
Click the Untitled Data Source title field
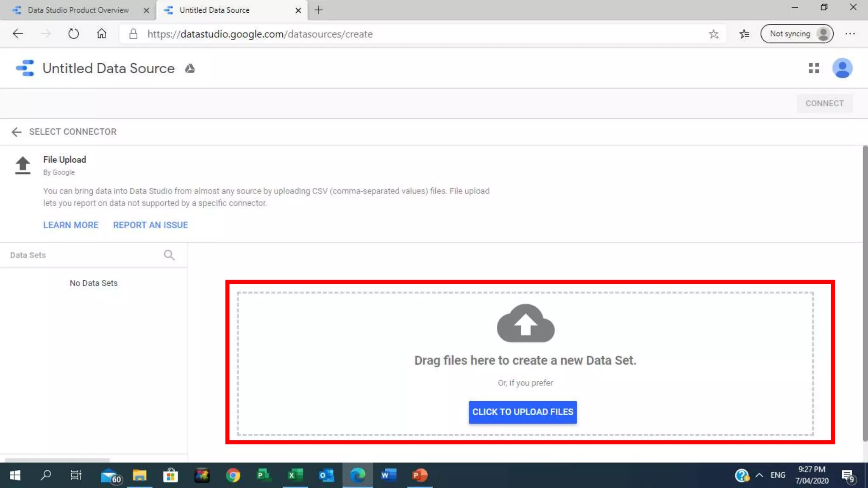coord(108,68)
